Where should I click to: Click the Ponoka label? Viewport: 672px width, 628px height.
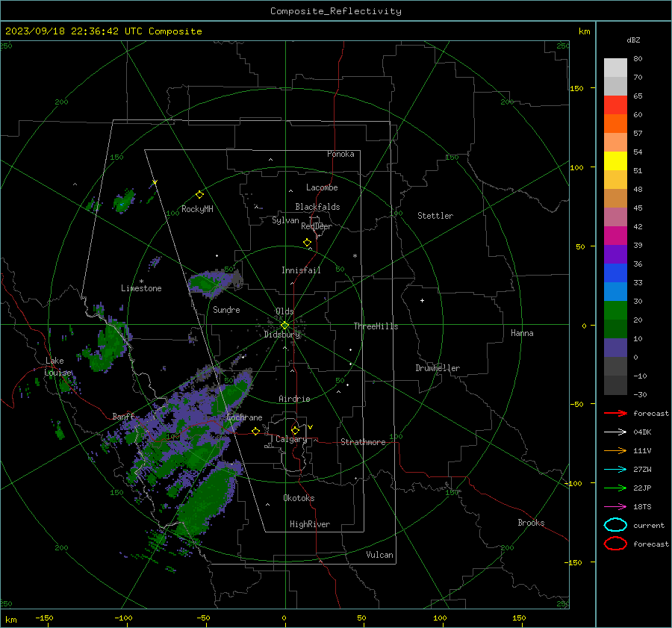[x=340, y=154]
